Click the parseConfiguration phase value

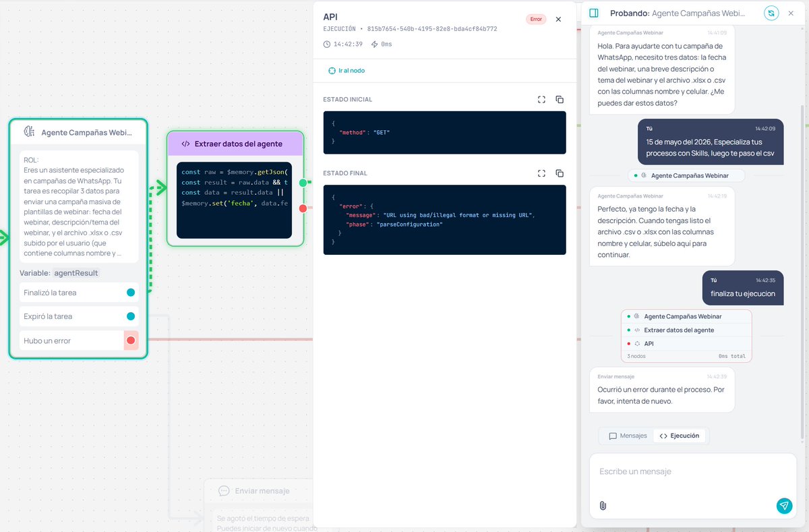409,225
